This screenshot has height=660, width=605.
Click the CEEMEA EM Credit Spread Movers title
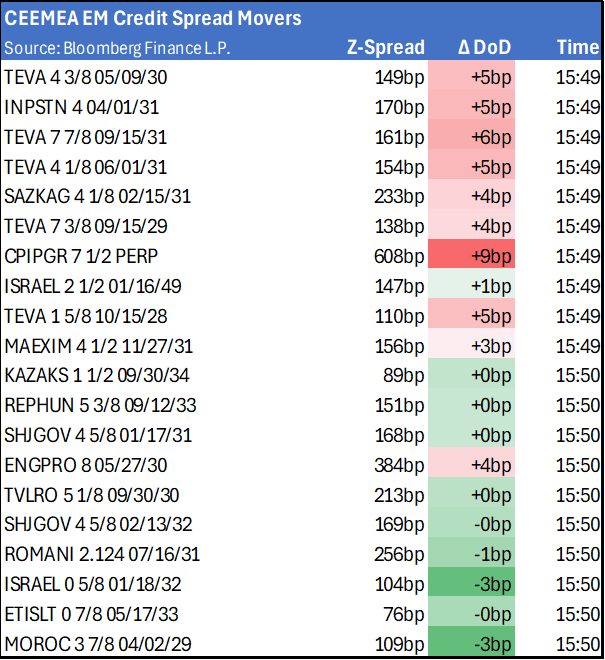pyautogui.click(x=153, y=19)
